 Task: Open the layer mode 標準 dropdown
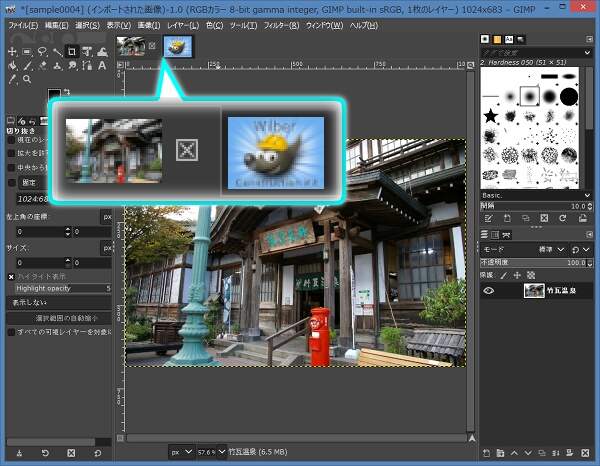551,249
